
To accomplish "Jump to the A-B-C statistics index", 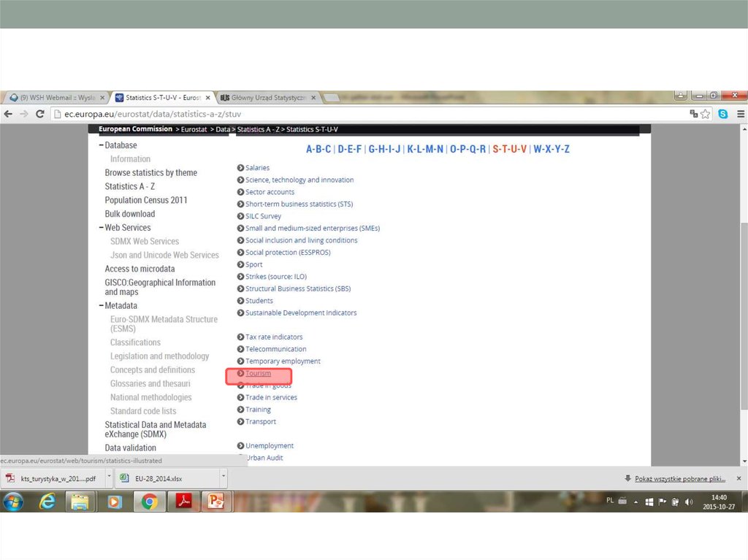I will tap(318, 149).
